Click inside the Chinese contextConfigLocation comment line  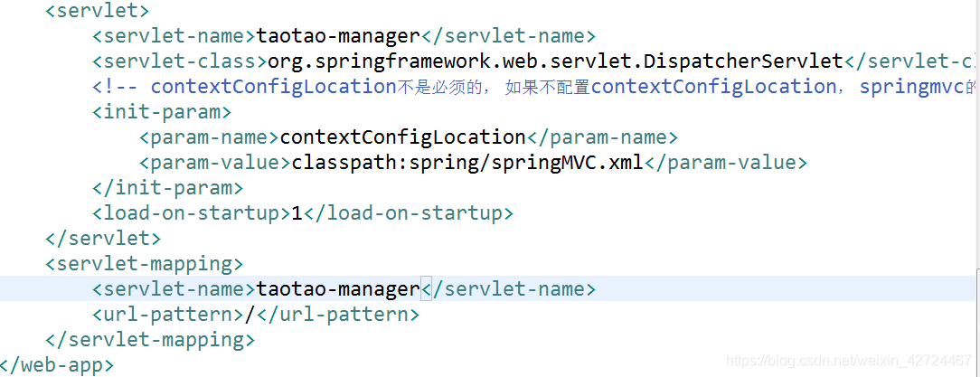[535, 87]
